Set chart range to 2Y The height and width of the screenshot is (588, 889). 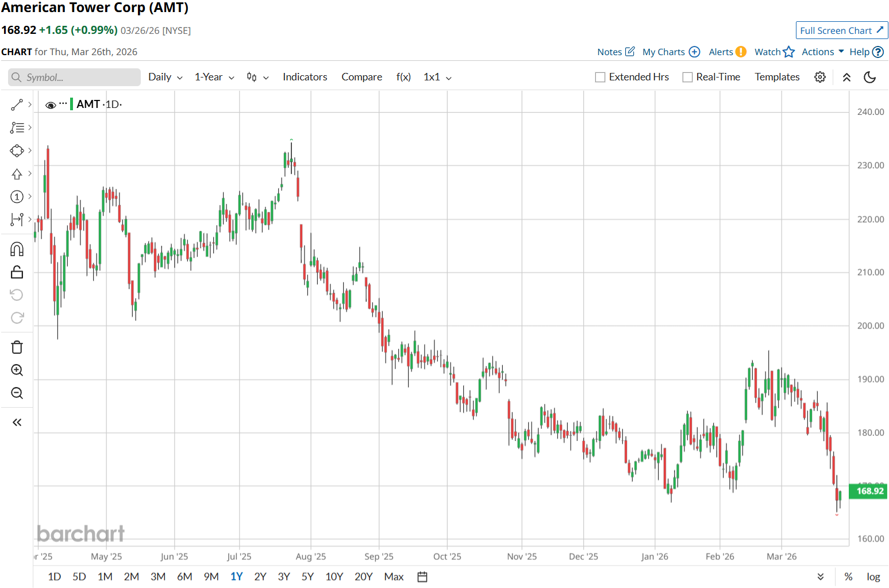coord(260,577)
